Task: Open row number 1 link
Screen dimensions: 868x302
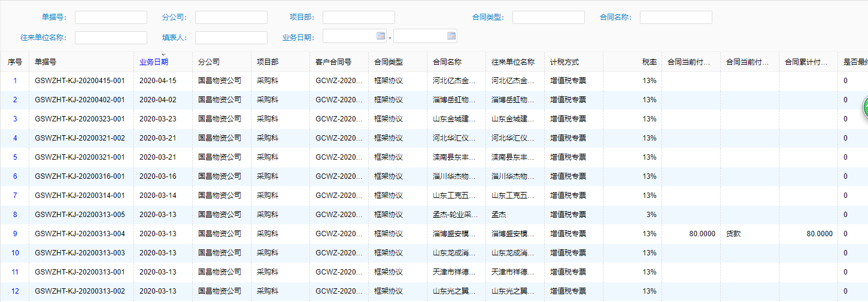Action: pyautogui.click(x=15, y=81)
